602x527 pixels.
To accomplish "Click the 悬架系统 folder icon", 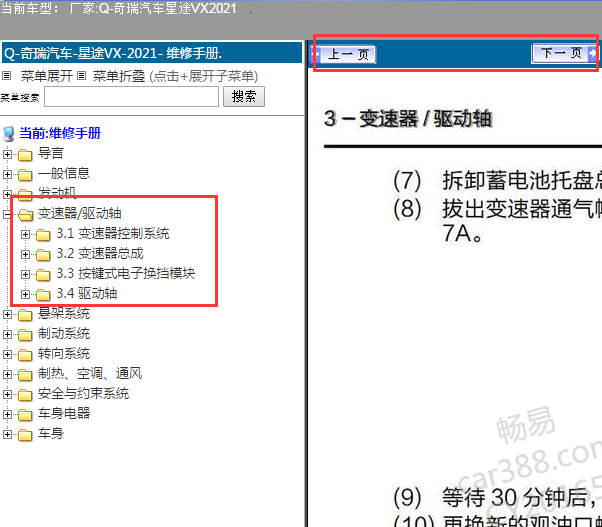I will point(25,315).
